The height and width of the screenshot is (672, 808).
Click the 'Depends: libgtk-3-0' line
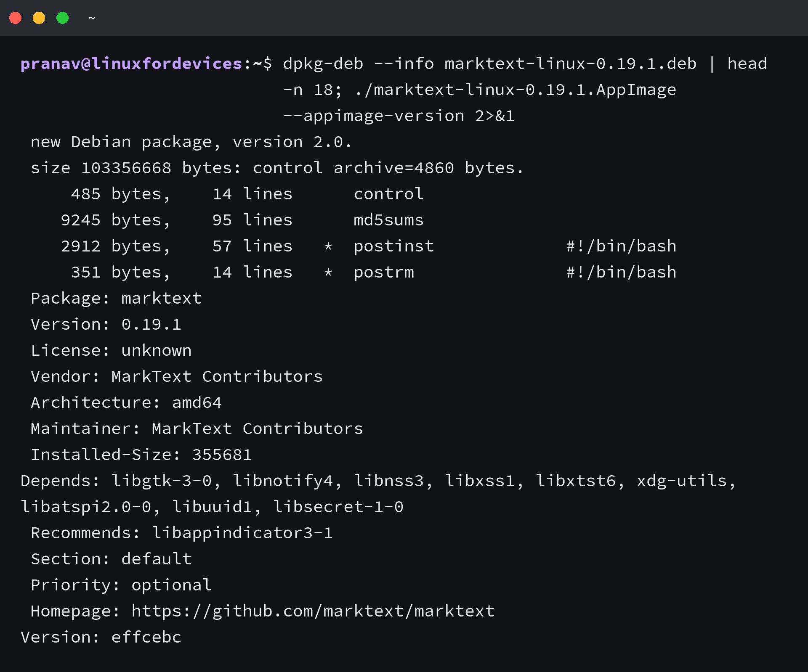[x=379, y=481]
